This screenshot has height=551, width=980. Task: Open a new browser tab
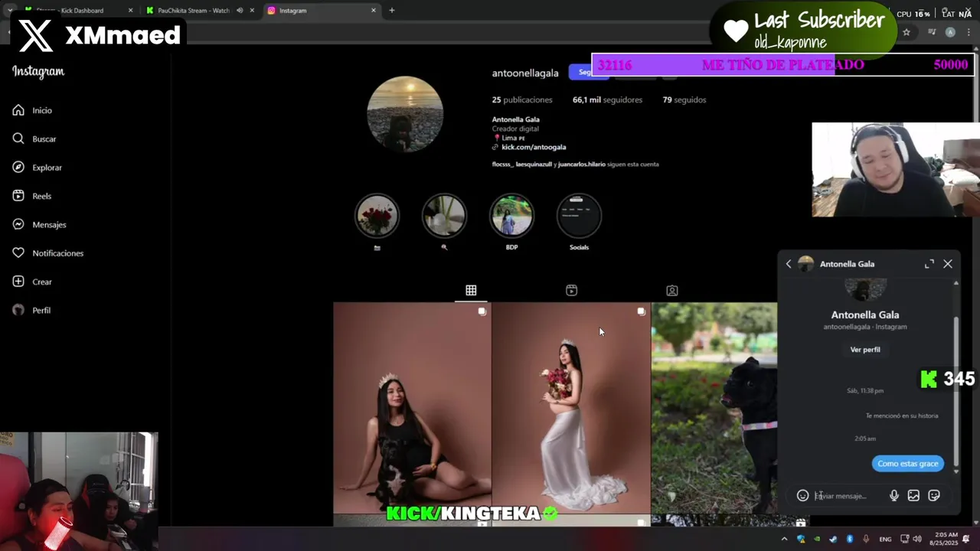[392, 11]
